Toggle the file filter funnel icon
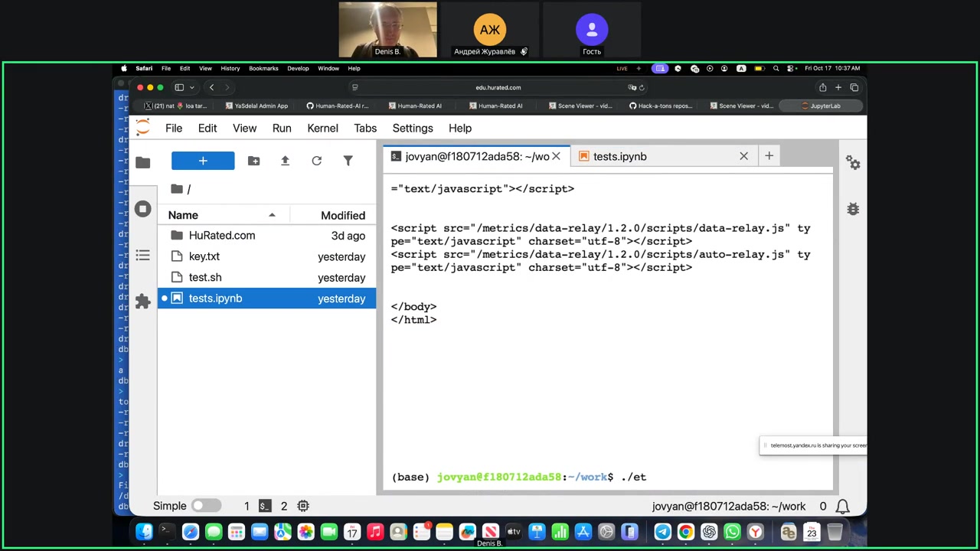 coord(348,161)
